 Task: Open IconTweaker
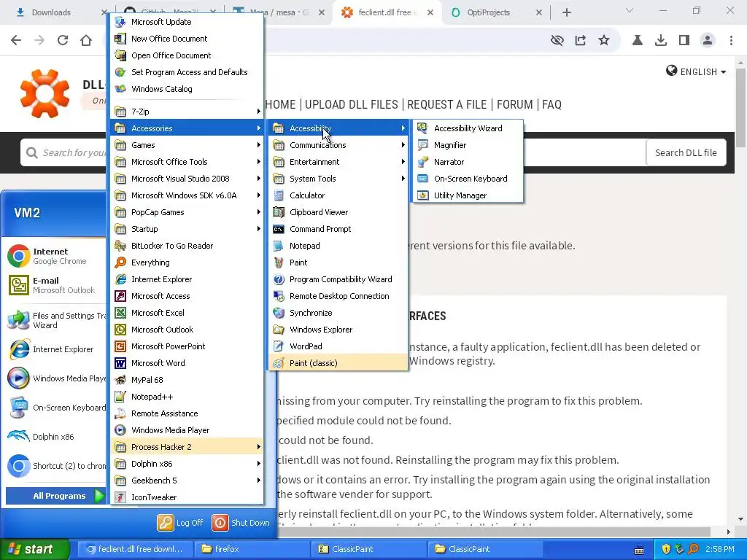187,497
